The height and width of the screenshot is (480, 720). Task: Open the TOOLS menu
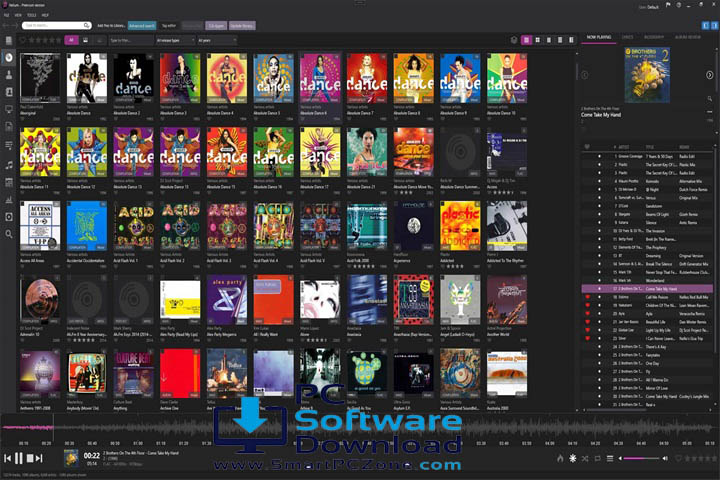(32, 15)
